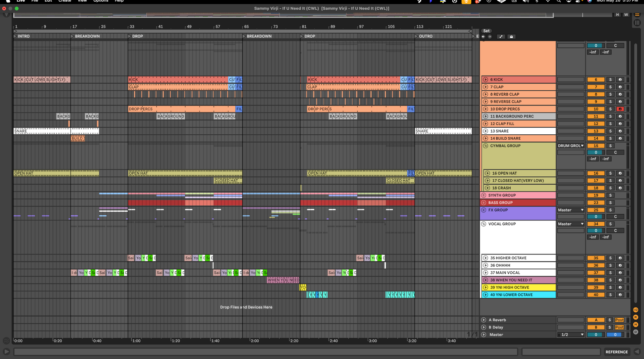Unfold the 11 BACKGROUND PERC track
This screenshot has width=644, height=359.
485,116
